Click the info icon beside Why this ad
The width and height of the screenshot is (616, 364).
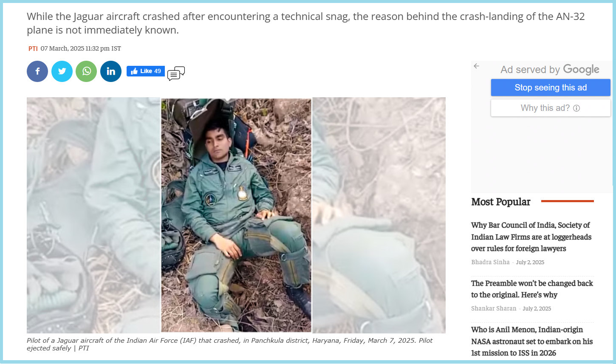tap(576, 108)
